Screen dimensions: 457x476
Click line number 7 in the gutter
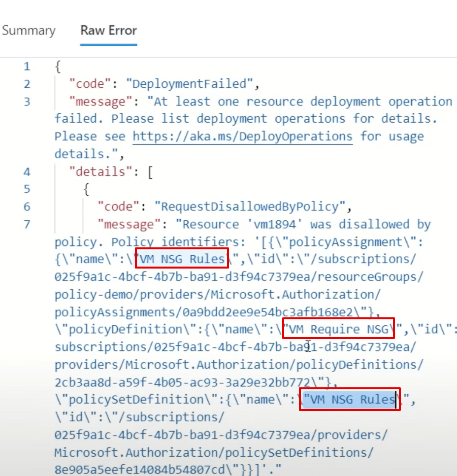point(27,225)
